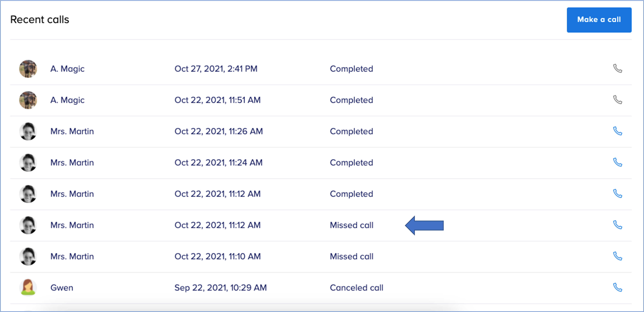Image resolution: width=644 pixels, height=312 pixels.
Task: Click phone icon for 11:10 AM missed call
Action: pos(617,256)
